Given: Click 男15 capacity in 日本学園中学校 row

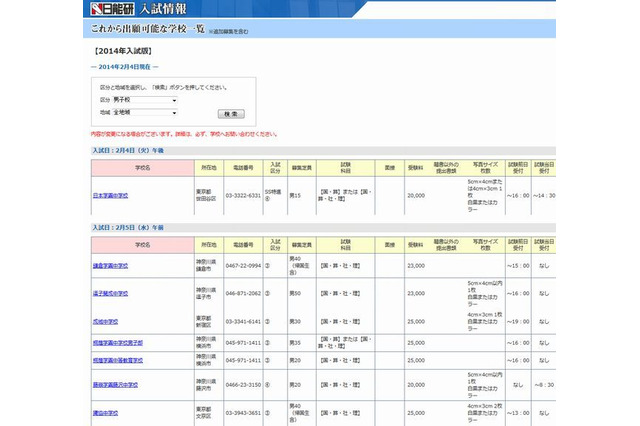Looking at the screenshot, I should pos(295,195).
